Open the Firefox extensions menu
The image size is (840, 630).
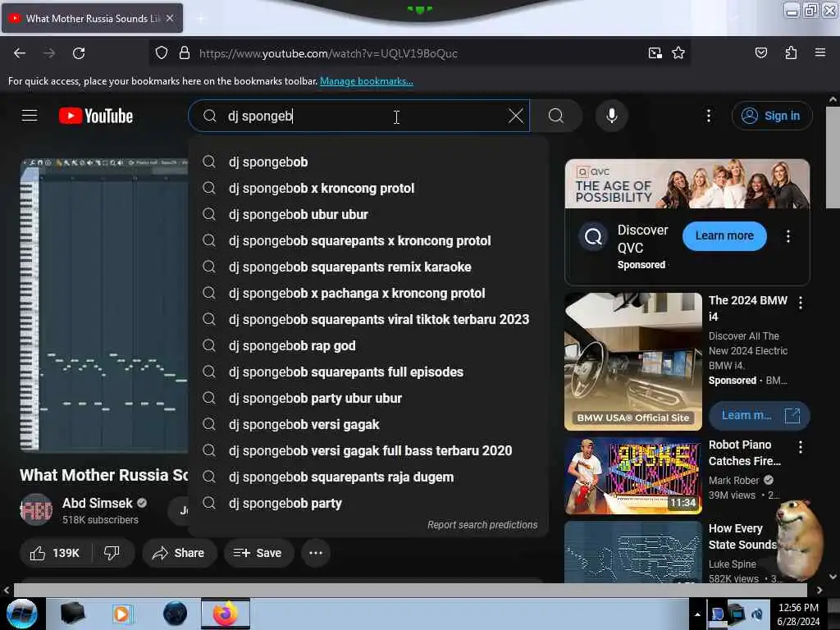(x=791, y=53)
